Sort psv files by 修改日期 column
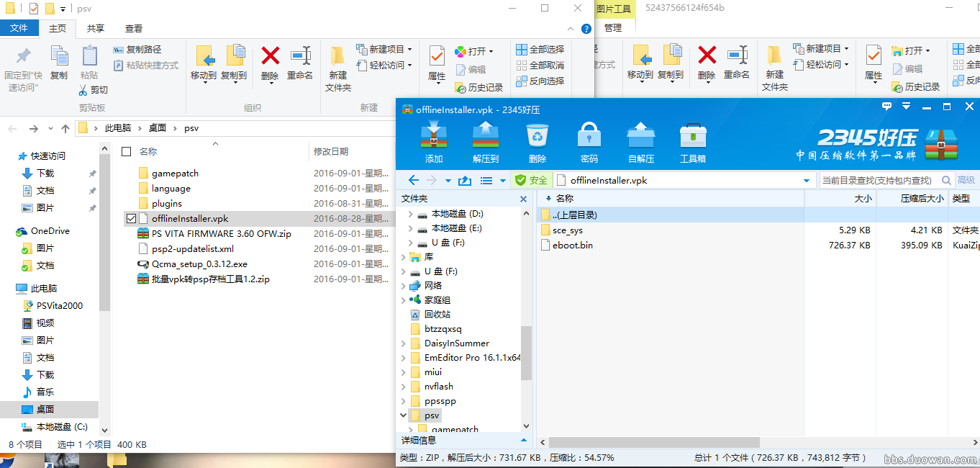This screenshot has height=468, width=980. (352, 151)
